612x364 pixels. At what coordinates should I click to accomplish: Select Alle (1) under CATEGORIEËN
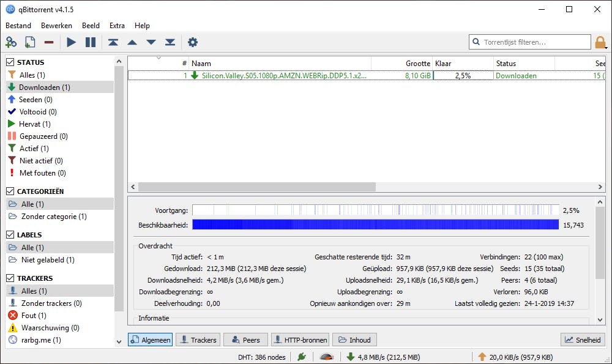[x=60, y=204]
